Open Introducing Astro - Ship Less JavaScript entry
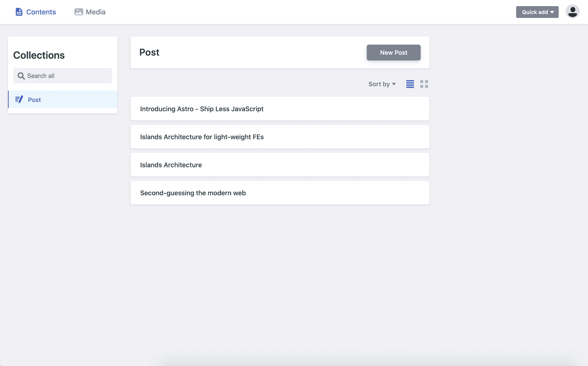The width and height of the screenshot is (588, 366). click(x=280, y=109)
